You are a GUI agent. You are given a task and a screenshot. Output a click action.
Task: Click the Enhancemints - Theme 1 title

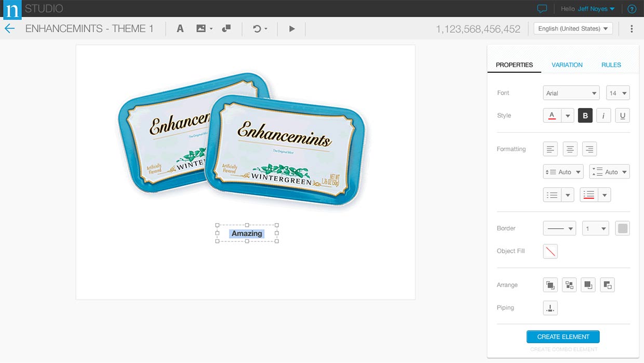click(89, 29)
